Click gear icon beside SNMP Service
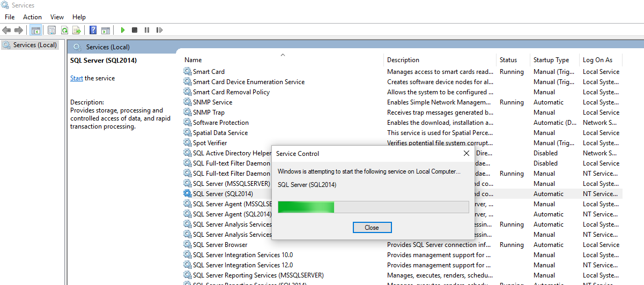Image resolution: width=644 pixels, height=285 pixels. [187, 102]
